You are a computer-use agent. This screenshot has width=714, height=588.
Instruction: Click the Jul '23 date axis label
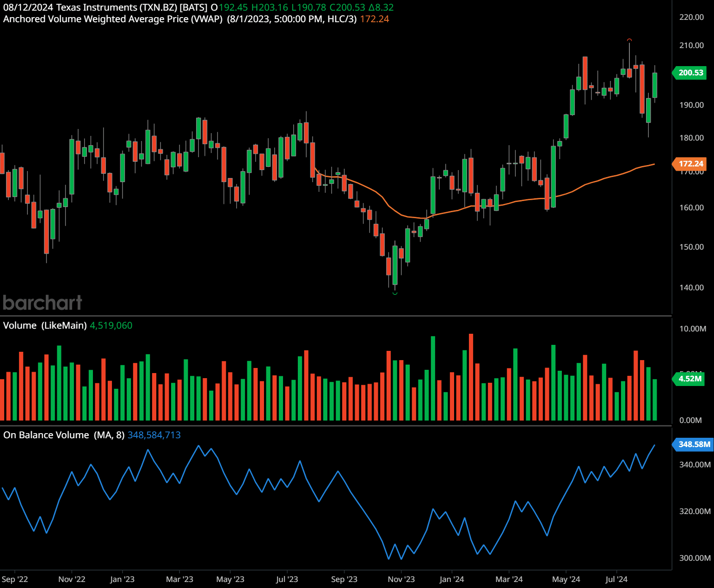[x=287, y=579]
